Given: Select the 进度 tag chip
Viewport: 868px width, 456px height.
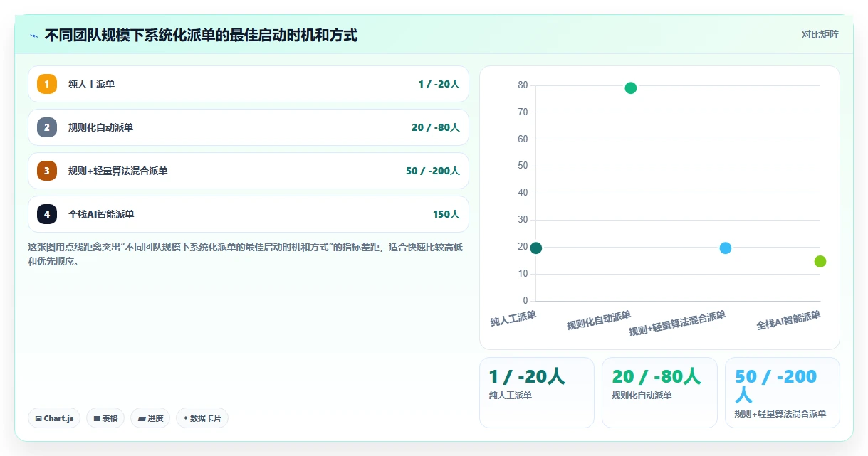Looking at the screenshot, I should (x=150, y=418).
